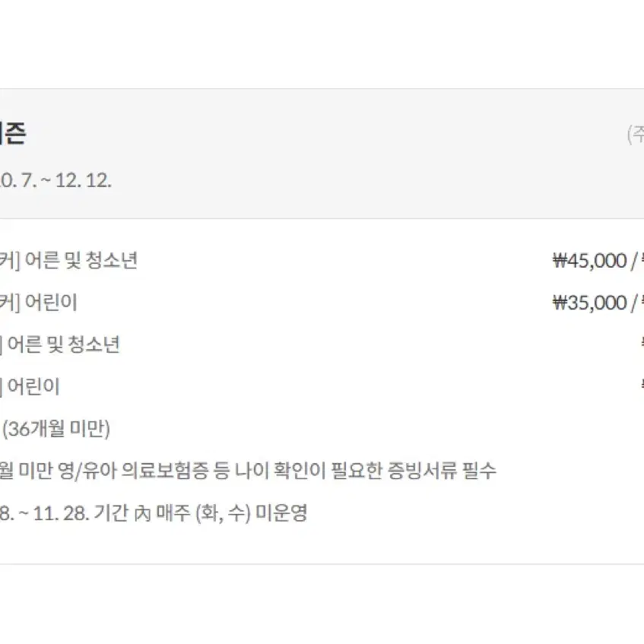Viewport: 644px width, 644px height.
Task: Click the (화, 수) weekday text
Action: [223, 513]
